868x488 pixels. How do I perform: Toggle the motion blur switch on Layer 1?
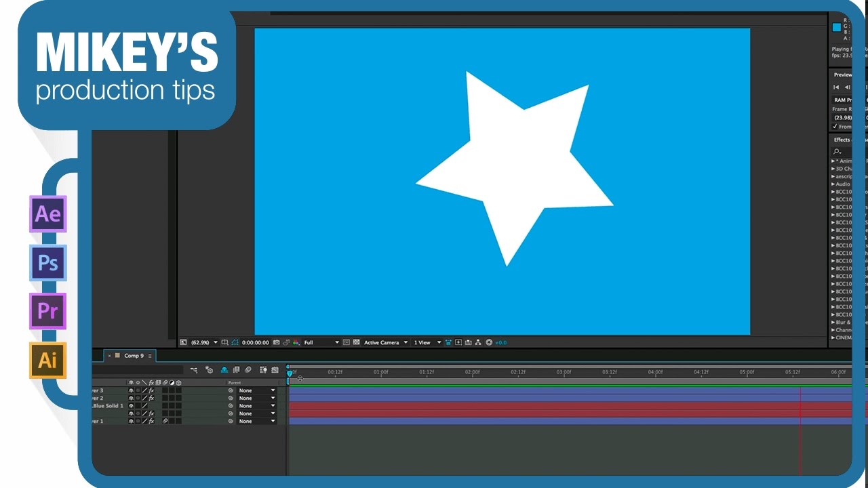pos(165,421)
